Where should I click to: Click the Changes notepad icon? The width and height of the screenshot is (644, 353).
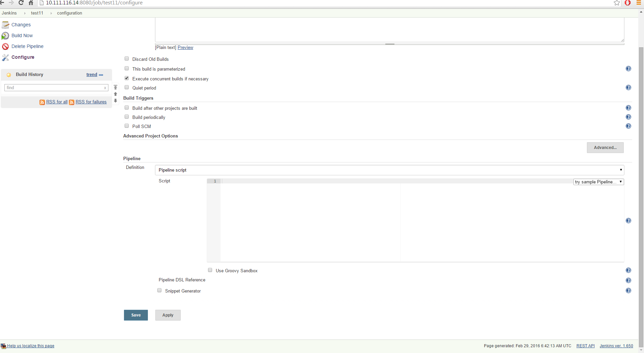[x=5, y=25]
